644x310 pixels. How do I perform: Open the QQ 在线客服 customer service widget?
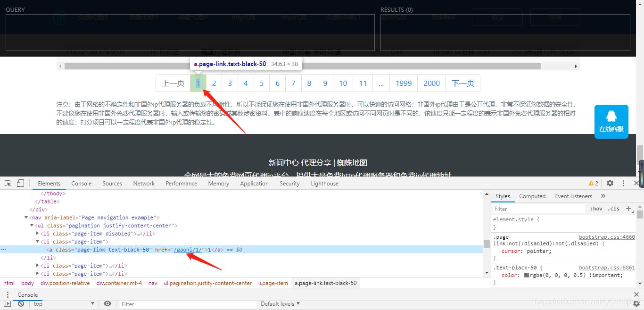tap(611, 121)
